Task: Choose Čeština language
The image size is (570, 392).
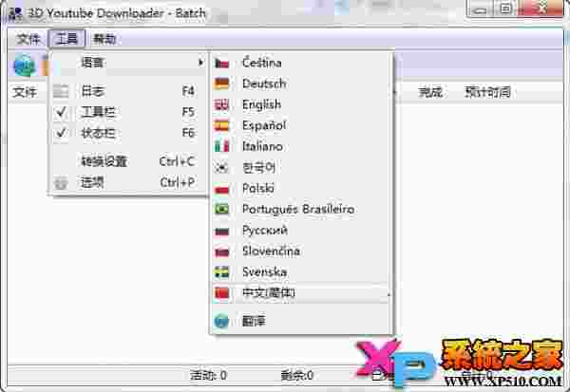Action: click(301, 63)
